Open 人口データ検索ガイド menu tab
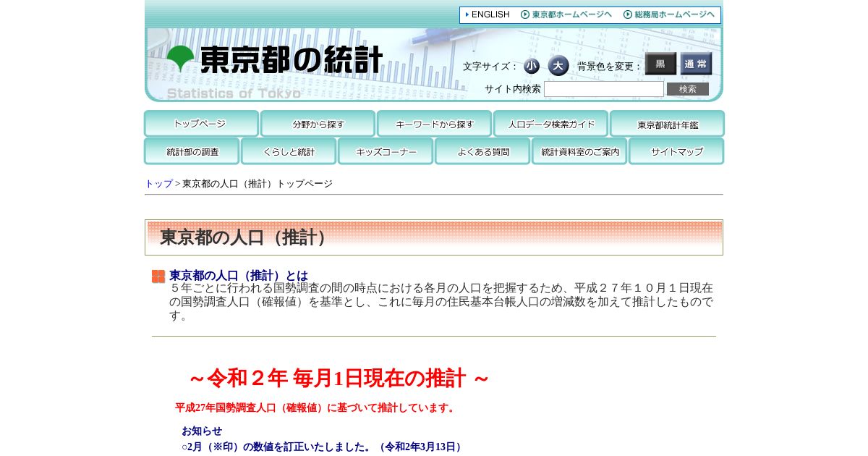868x456 pixels. pos(550,123)
